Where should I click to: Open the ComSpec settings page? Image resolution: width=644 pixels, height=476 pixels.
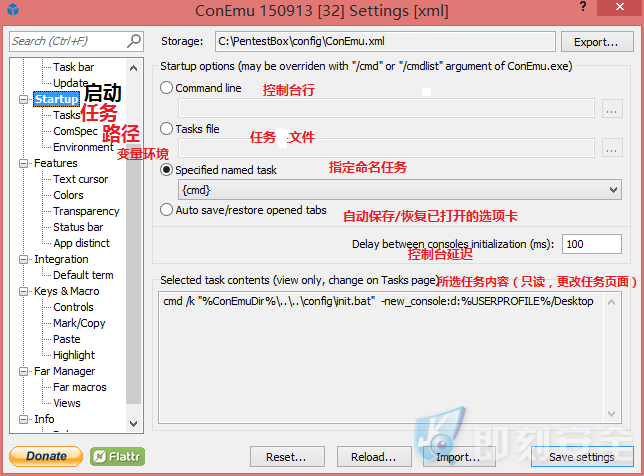coord(75,131)
